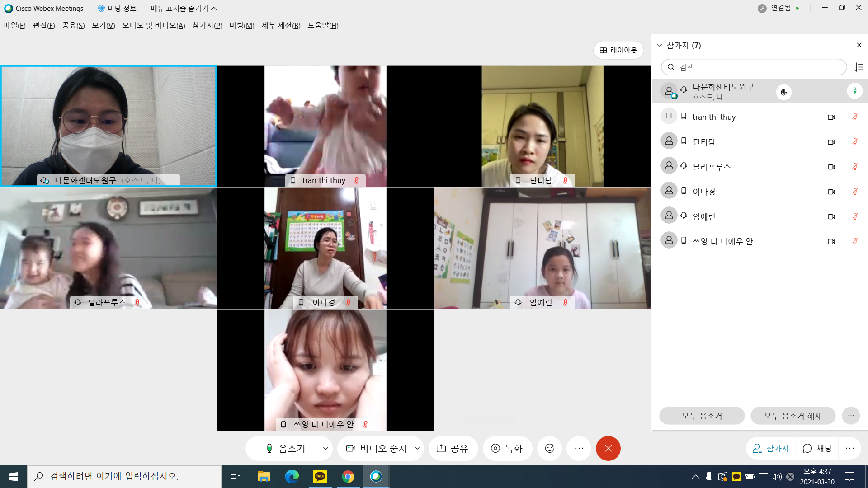
Task: Open File Explorer from the taskbar
Action: (x=264, y=476)
